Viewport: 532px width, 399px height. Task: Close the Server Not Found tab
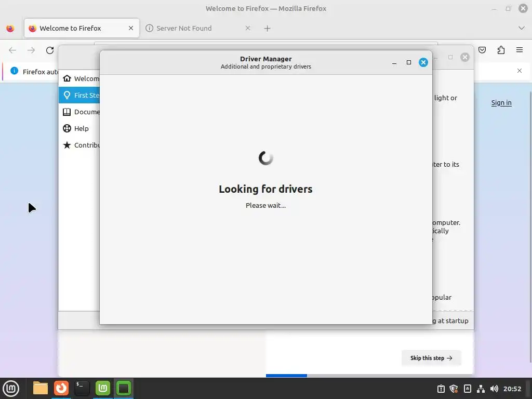(248, 28)
